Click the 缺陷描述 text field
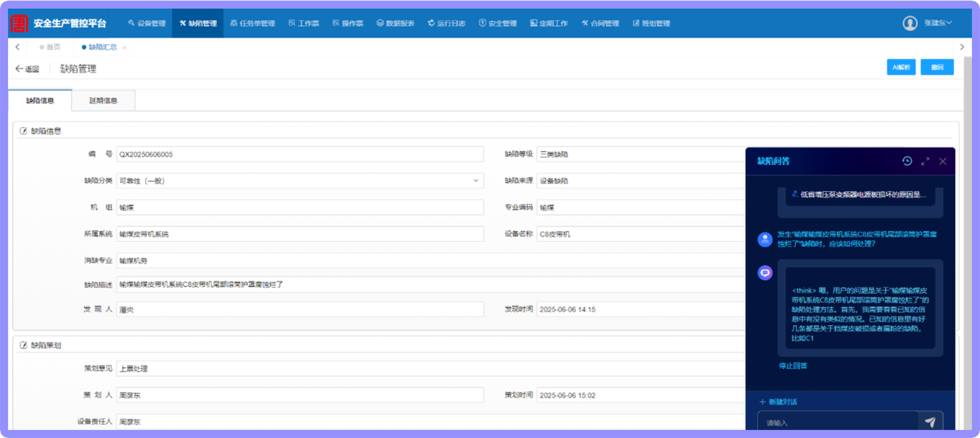Screen dimensions: 980x438 click(x=430, y=285)
